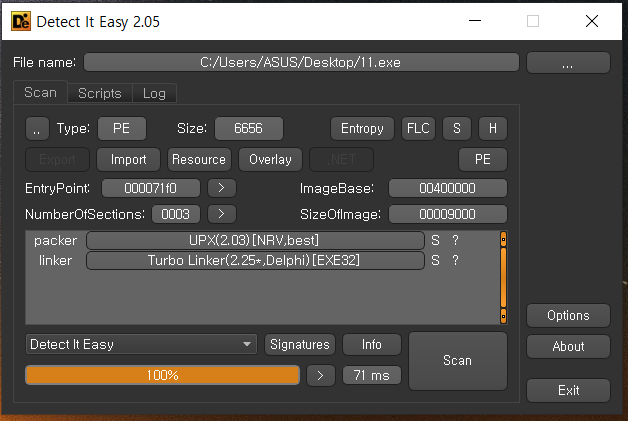This screenshot has width=628, height=421.
Task: Click the arrow next to EntryPoint
Action: click(221, 188)
